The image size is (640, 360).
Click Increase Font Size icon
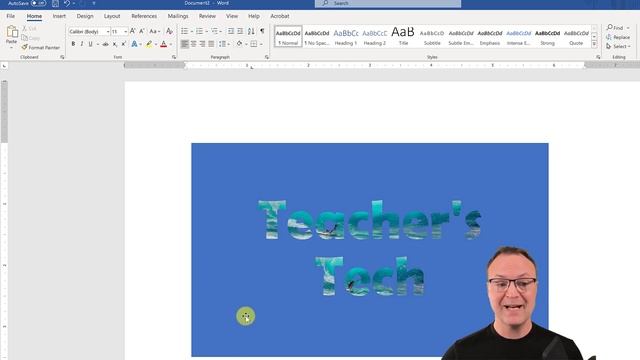(x=133, y=31)
